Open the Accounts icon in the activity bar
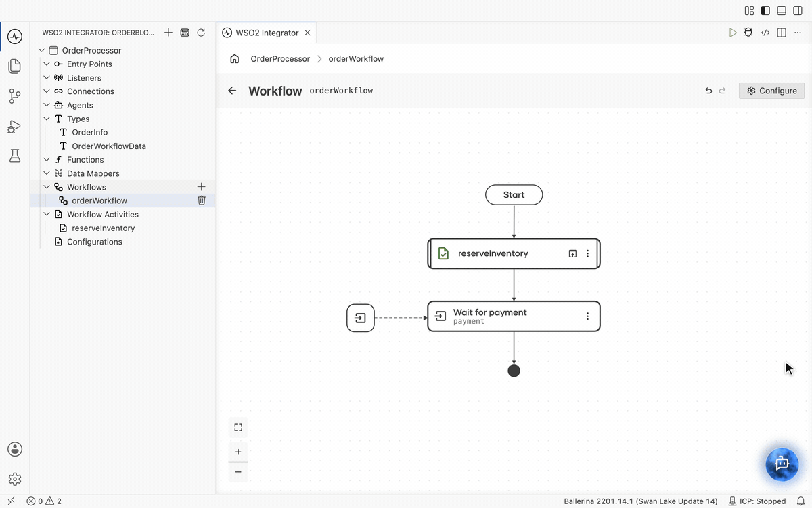The image size is (812, 508). [x=15, y=449]
